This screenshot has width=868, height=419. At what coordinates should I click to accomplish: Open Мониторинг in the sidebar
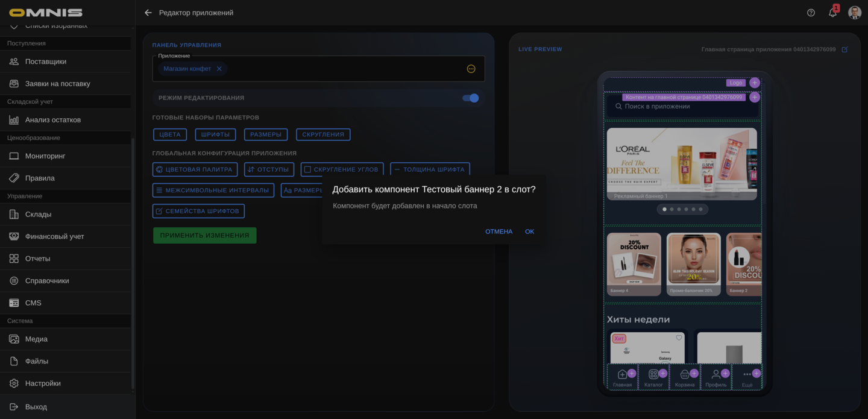[45, 156]
